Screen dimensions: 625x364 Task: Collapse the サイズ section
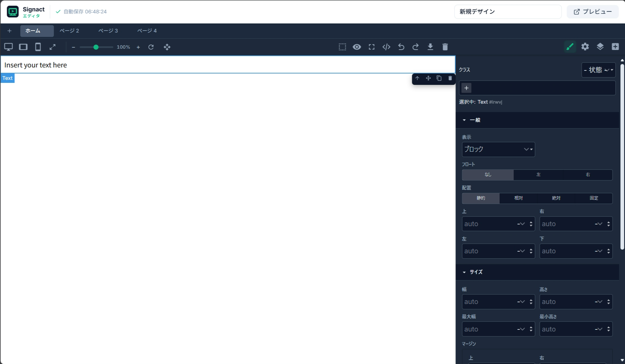(537, 272)
